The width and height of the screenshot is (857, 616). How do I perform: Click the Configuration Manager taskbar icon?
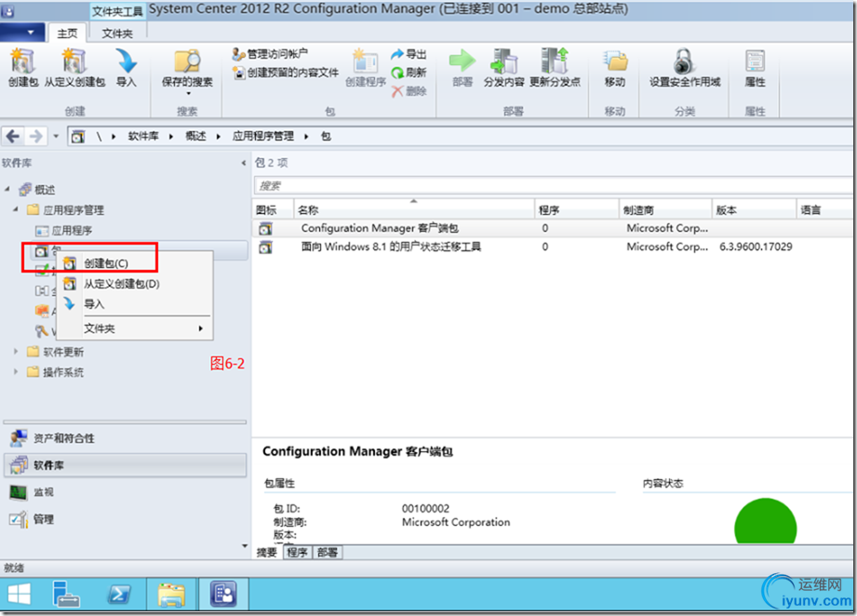click(x=223, y=595)
